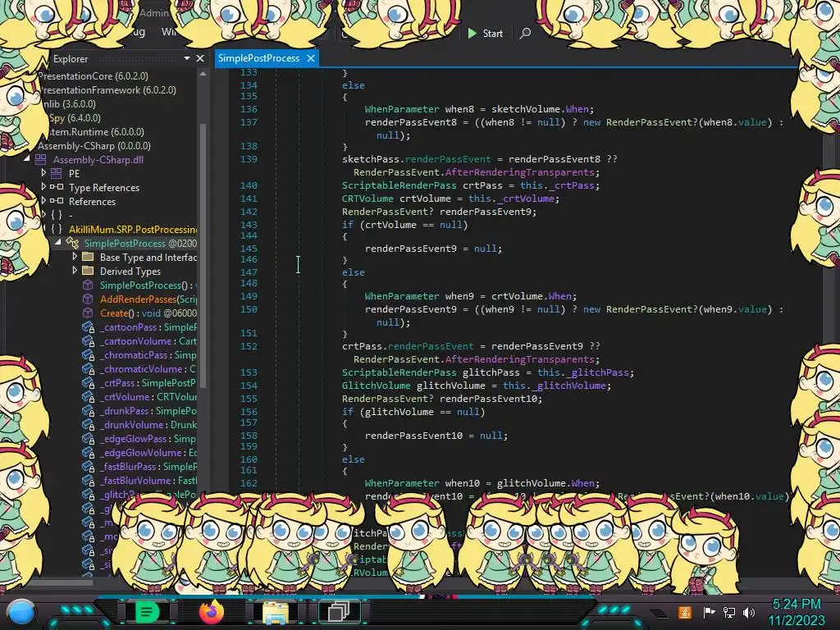The width and height of the screenshot is (840, 630).
Task: Open the Create() : void method
Action: [x=148, y=313]
